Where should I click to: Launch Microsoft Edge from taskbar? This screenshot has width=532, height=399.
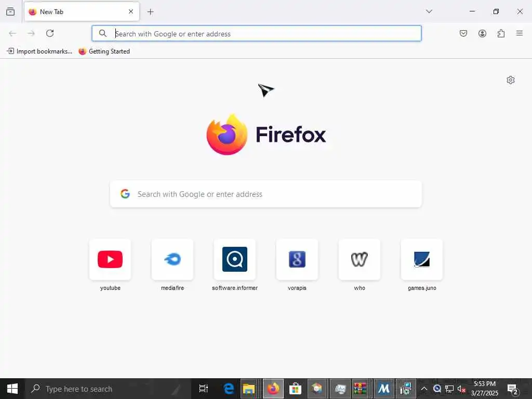click(x=229, y=389)
